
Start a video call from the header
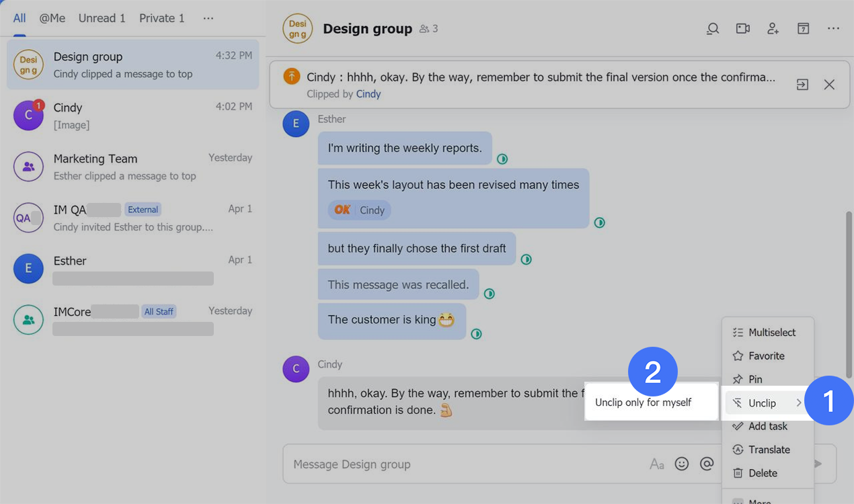coord(742,28)
